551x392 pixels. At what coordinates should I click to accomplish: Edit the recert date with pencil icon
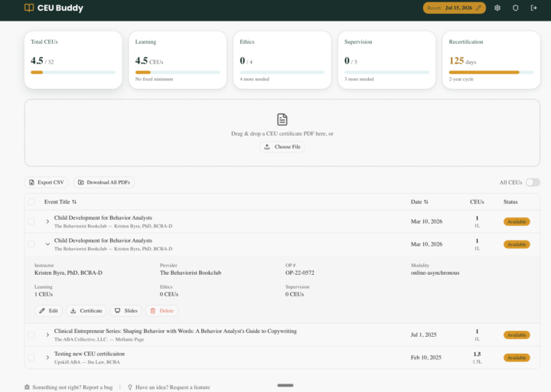(479, 8)
